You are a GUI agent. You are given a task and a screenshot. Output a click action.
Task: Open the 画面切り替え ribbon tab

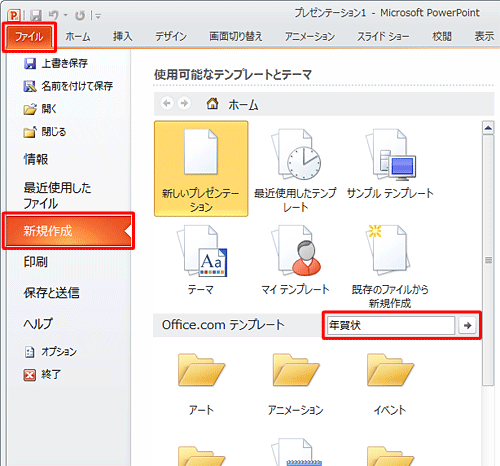click(x=236, y=37)
